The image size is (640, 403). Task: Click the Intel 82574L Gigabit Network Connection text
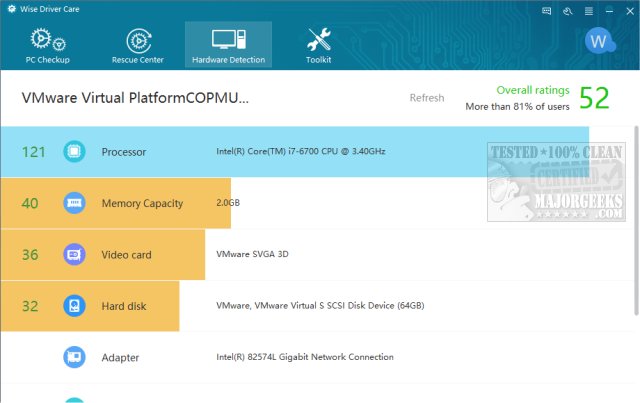click(305, 357)
